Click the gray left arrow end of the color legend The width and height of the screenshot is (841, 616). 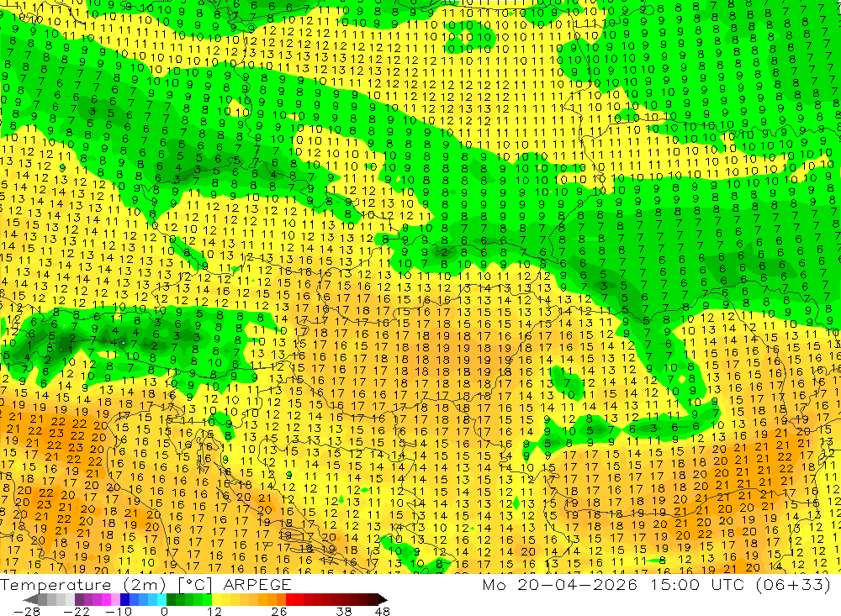30,600
